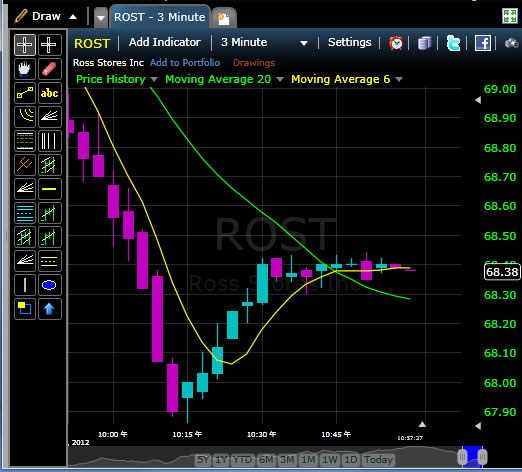Select the 1W range tab
The width and height of the screenshot is (522, 472).
330,460
